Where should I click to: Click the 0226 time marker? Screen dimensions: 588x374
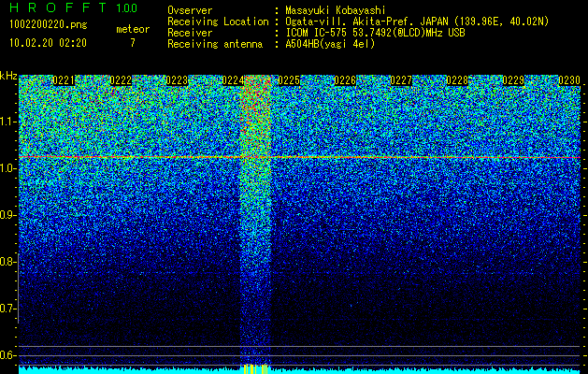click(345, 80)
